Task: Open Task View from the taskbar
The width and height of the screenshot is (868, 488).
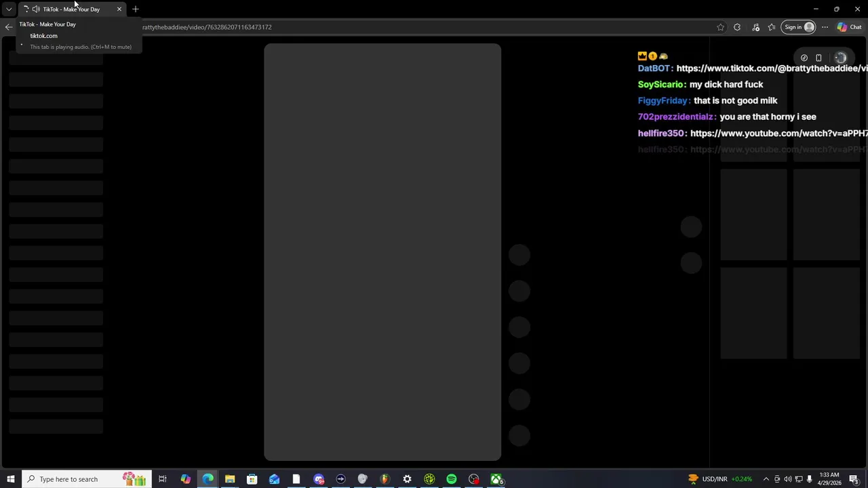Action: [x=163, y=479]
